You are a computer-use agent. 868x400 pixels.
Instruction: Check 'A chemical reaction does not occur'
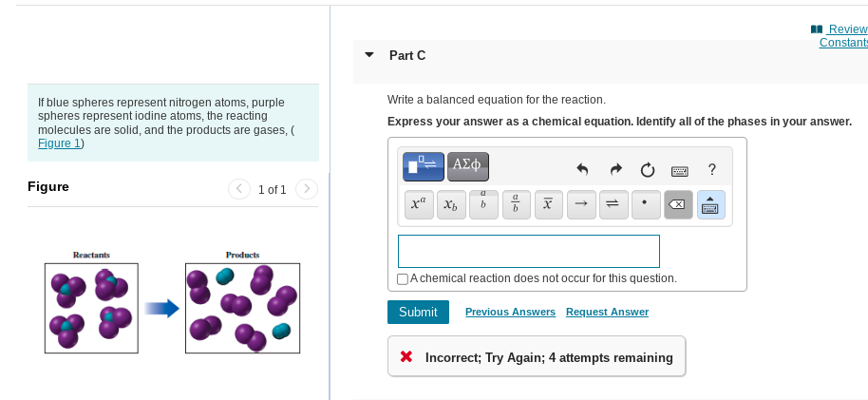point(404,278)
